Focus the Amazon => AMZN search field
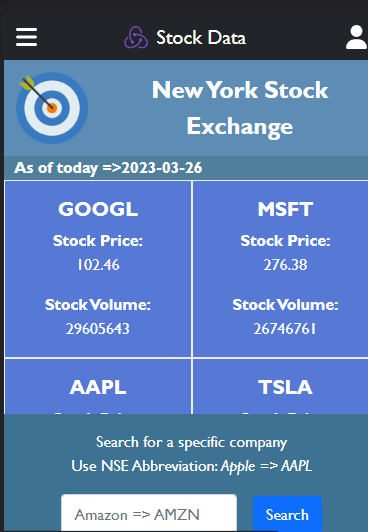This screenshot has height=532, width=368. coord(149,513)
